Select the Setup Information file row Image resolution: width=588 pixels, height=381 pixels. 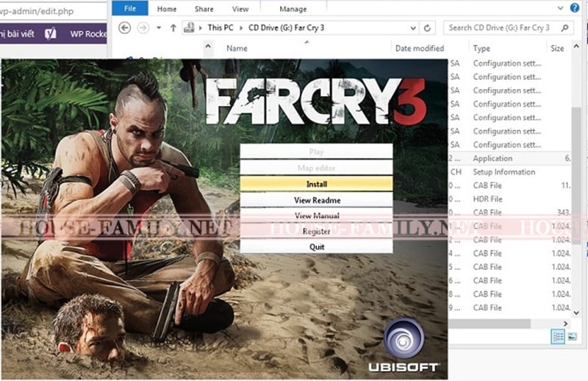(510, 172)
